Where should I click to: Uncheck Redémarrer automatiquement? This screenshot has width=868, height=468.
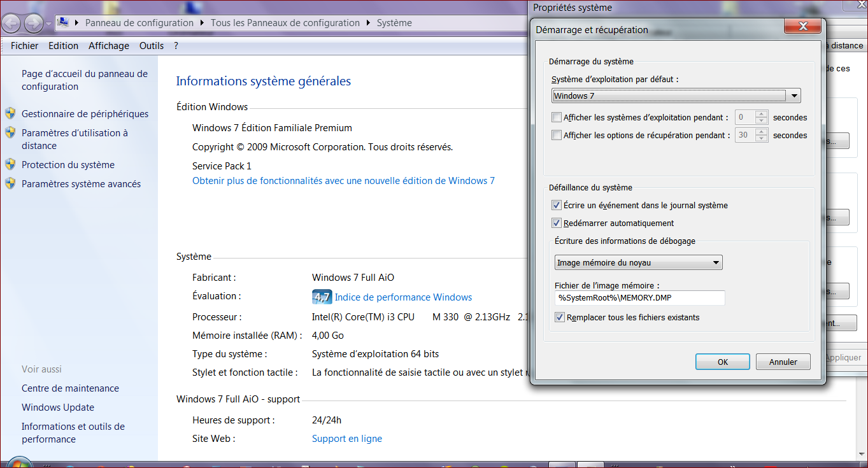click(x=557, y=223)
